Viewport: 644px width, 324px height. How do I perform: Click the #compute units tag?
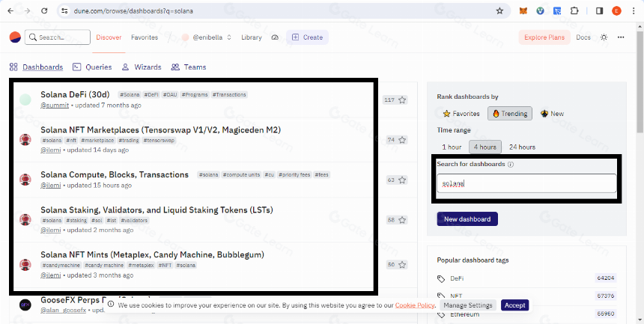(x=241, y=175)
